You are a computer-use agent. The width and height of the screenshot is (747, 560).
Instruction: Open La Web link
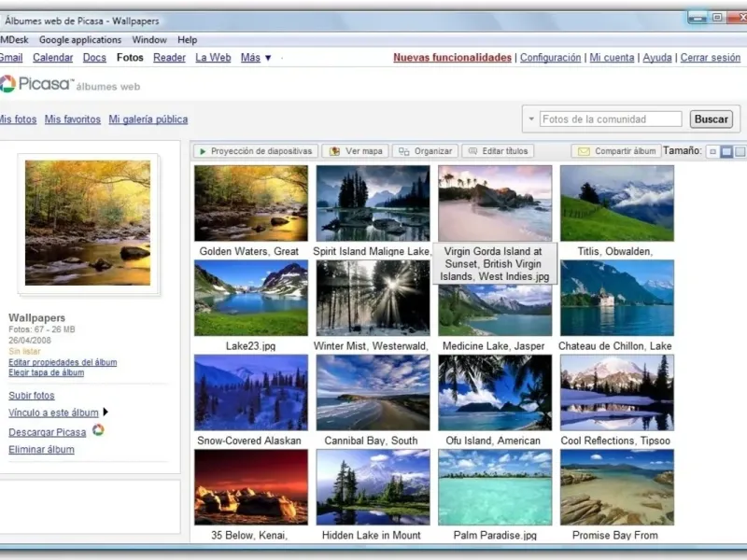(x=213, y=58)
